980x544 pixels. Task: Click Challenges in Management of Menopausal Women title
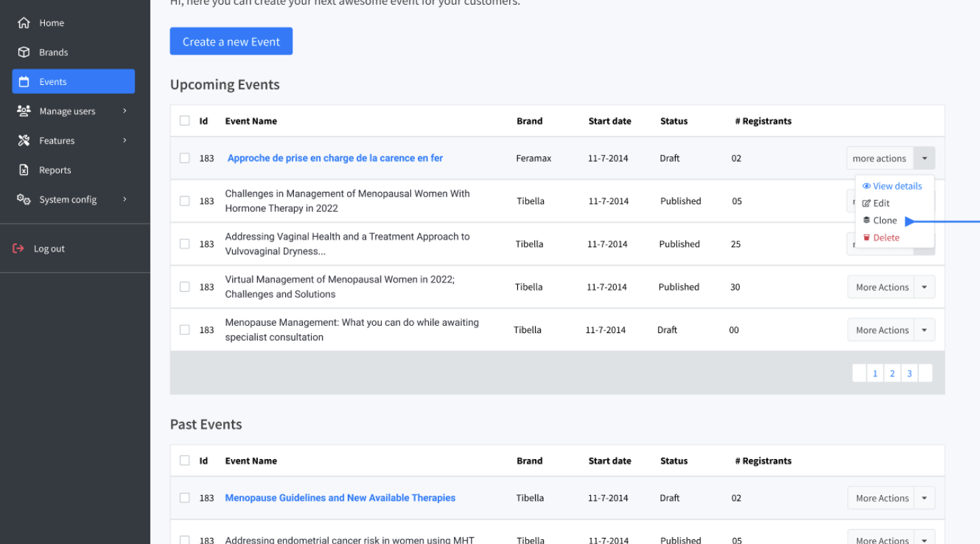pyautogui.click(x=348, y=201)
